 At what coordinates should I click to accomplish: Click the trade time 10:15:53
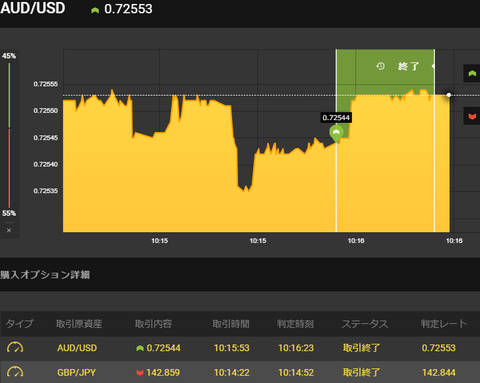(x=232, y=348)
